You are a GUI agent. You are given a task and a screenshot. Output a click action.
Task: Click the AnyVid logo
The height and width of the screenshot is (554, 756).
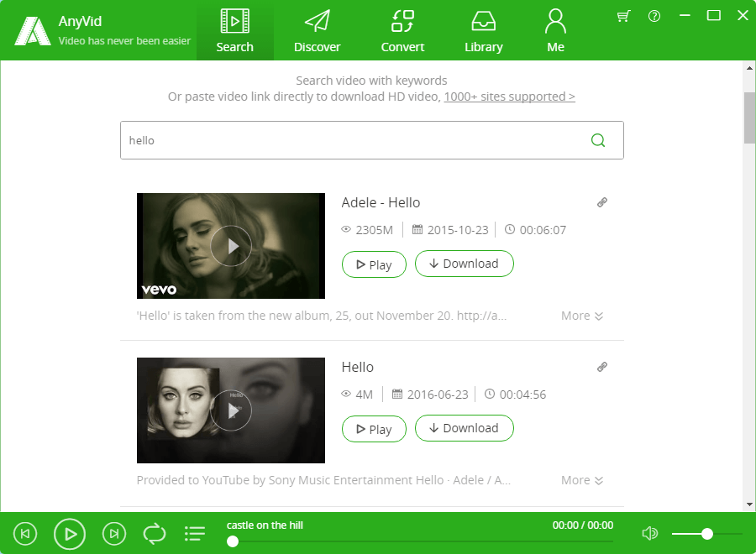[32, 31]
